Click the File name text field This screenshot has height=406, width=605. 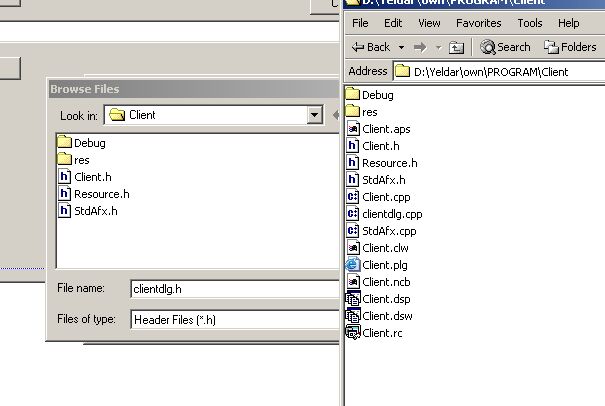pos(235,289)
